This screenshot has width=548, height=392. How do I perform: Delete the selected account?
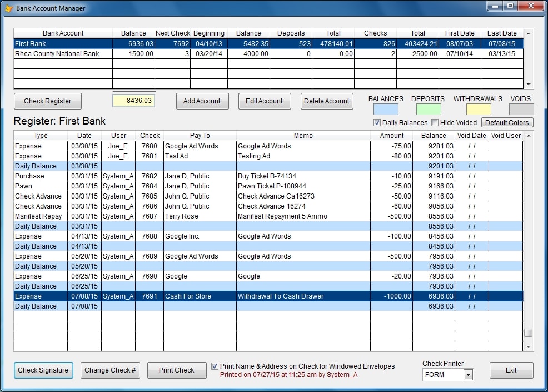point(327,101)
